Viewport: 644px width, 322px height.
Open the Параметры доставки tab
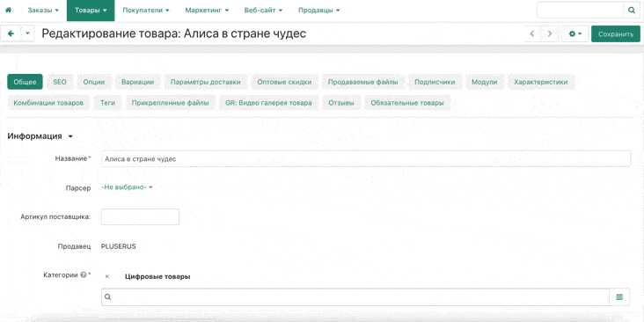pyautogui.click(x=205, y=82)
